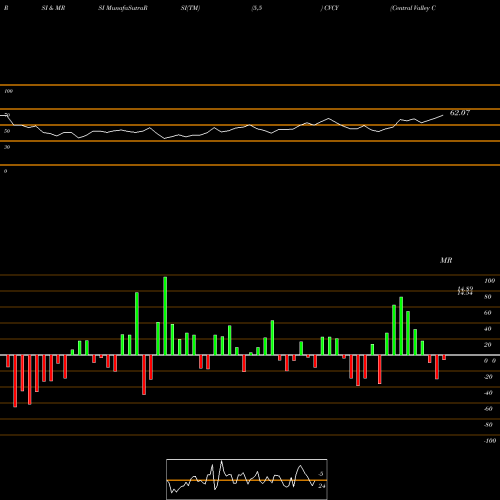Click the MR axis label 60
500x500 pixels.
coord(488,313)
